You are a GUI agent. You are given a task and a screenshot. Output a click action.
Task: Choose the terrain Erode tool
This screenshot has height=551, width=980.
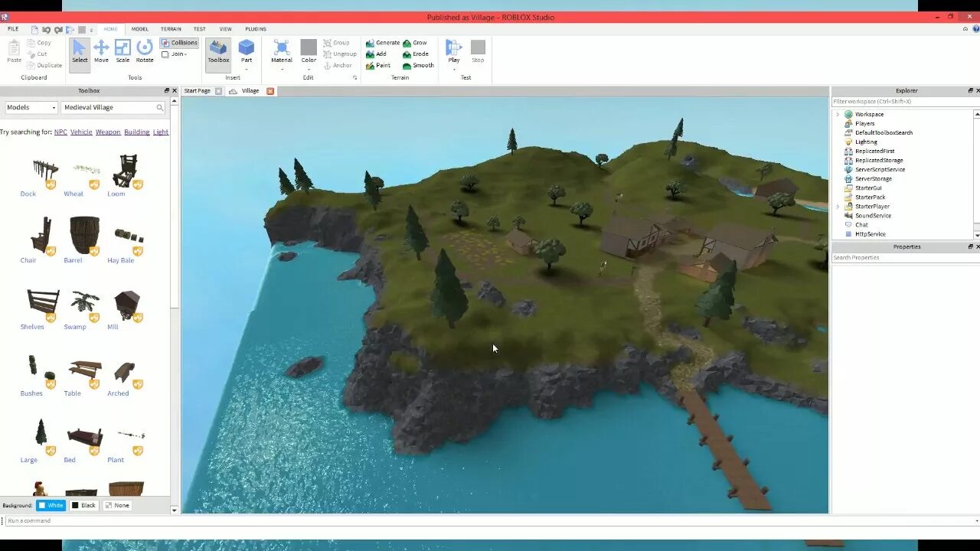[x=416, y=54]
